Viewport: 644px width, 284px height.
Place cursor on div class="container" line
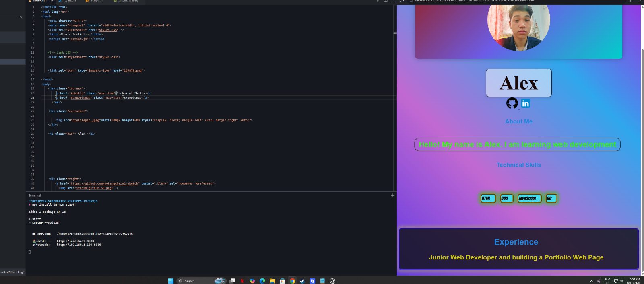tap(68, 111)
